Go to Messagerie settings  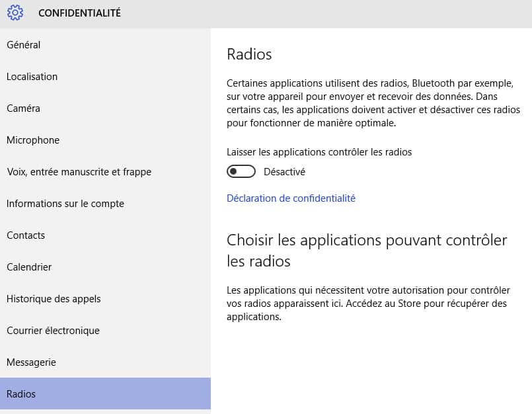[105, 362]
